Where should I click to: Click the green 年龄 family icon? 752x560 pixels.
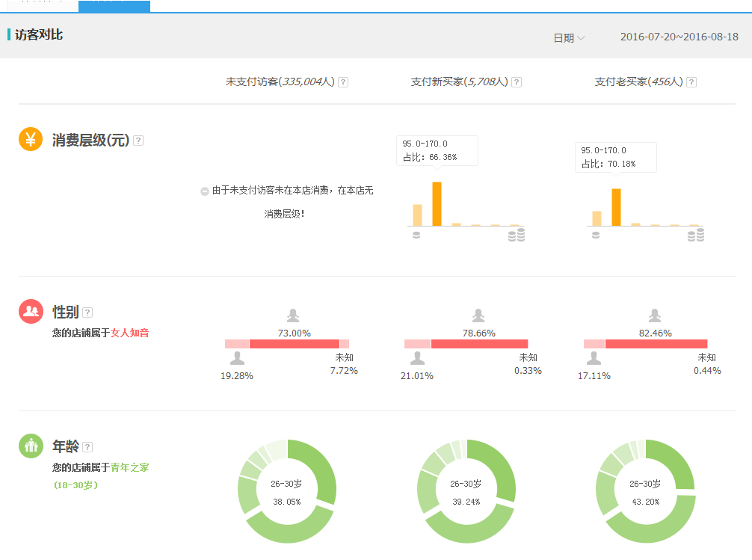click(x=31, y=446)
